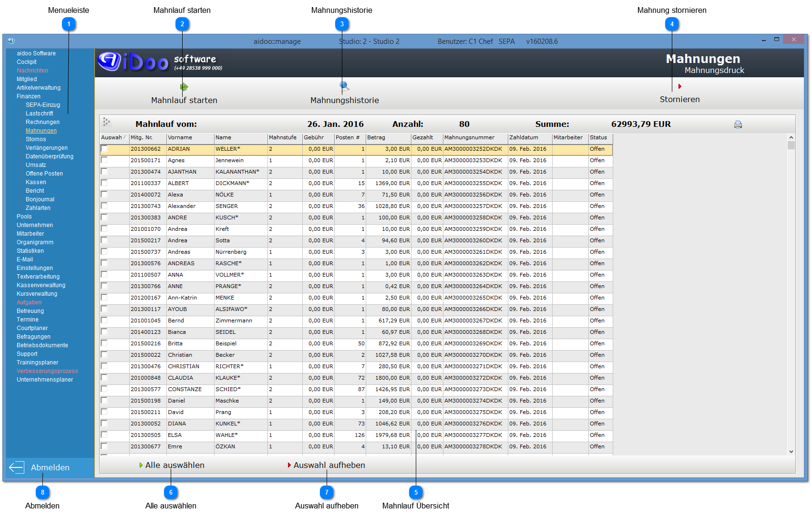
Task: Select the Mahnungen sidebar link
Action: coord(41,131)
